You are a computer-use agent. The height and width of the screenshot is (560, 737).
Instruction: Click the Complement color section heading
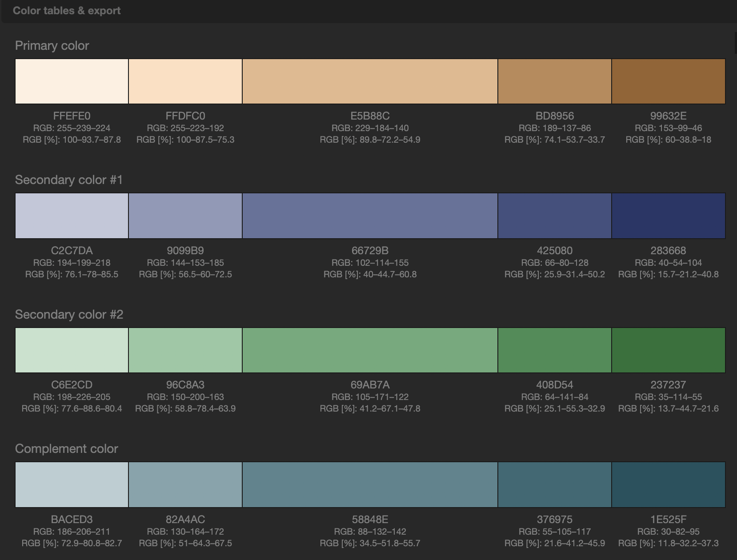[66, 449]
